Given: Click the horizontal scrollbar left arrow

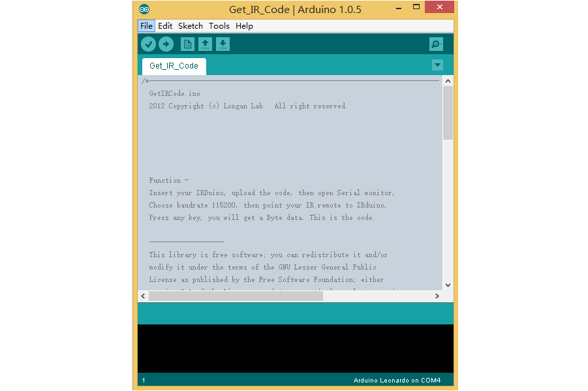Looking at the screenshot, I should [144, 296].
